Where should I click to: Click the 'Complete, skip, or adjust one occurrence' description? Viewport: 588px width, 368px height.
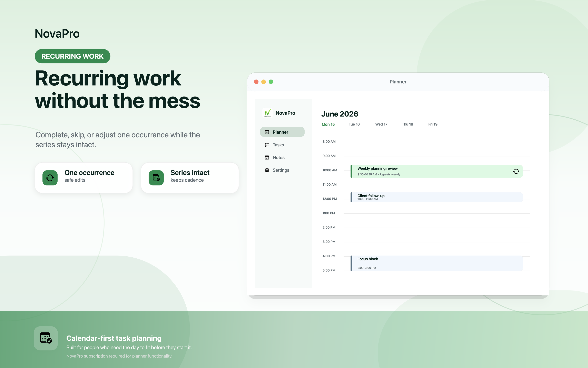pos(118,140)
